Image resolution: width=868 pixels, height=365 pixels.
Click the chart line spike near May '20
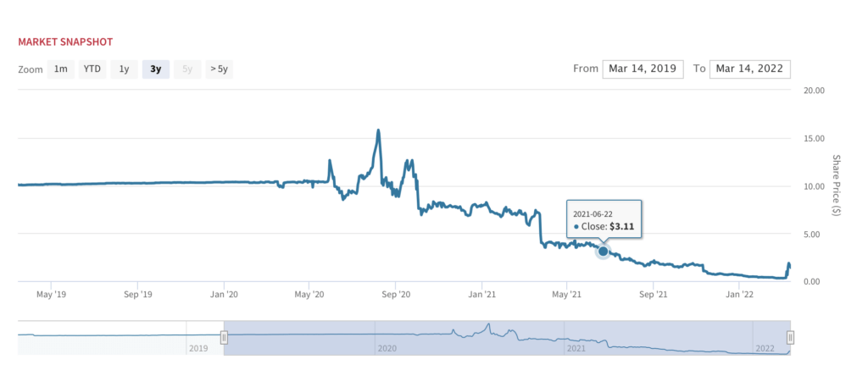click(x=330, y=162)
